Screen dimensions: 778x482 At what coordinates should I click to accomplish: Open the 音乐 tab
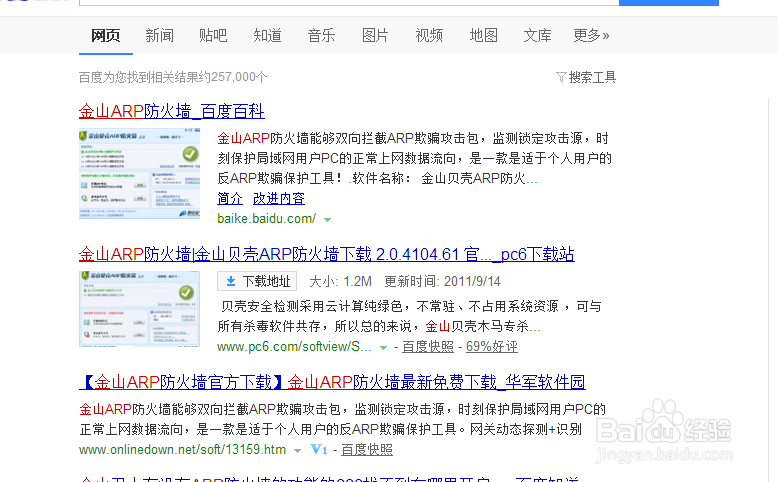click(321, 35)
